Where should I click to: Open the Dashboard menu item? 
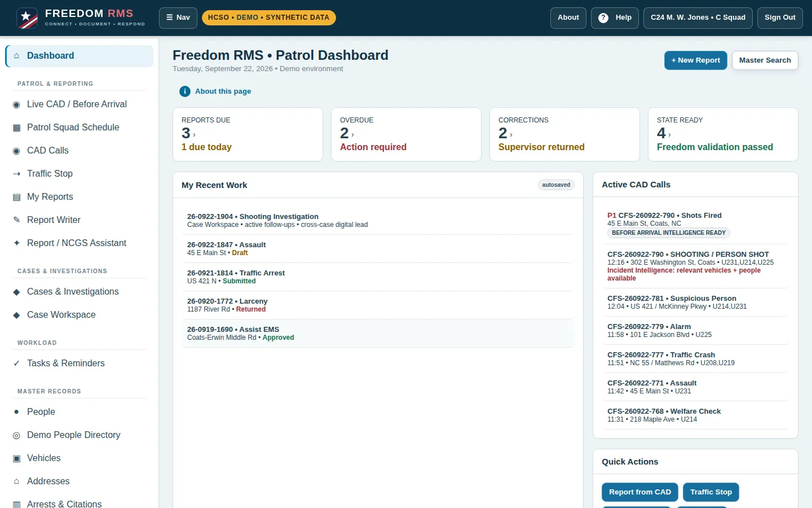coord(80,56)
